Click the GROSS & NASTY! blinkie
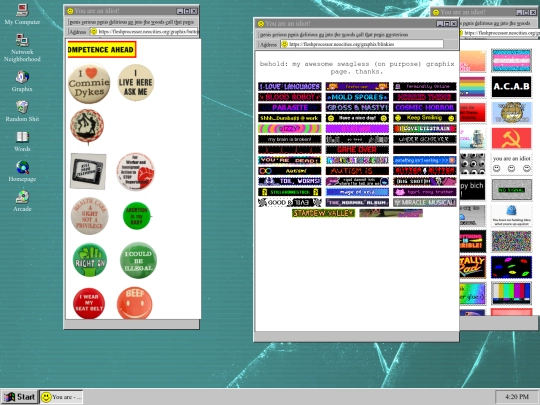Viewport: 540px width, 405px height. pos(357,108)
